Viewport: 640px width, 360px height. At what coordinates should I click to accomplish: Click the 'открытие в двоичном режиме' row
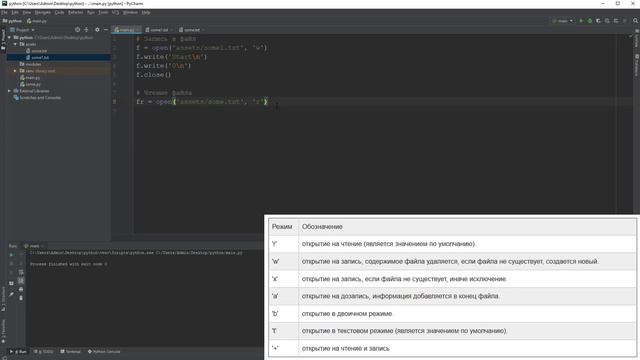click(452, 313)
